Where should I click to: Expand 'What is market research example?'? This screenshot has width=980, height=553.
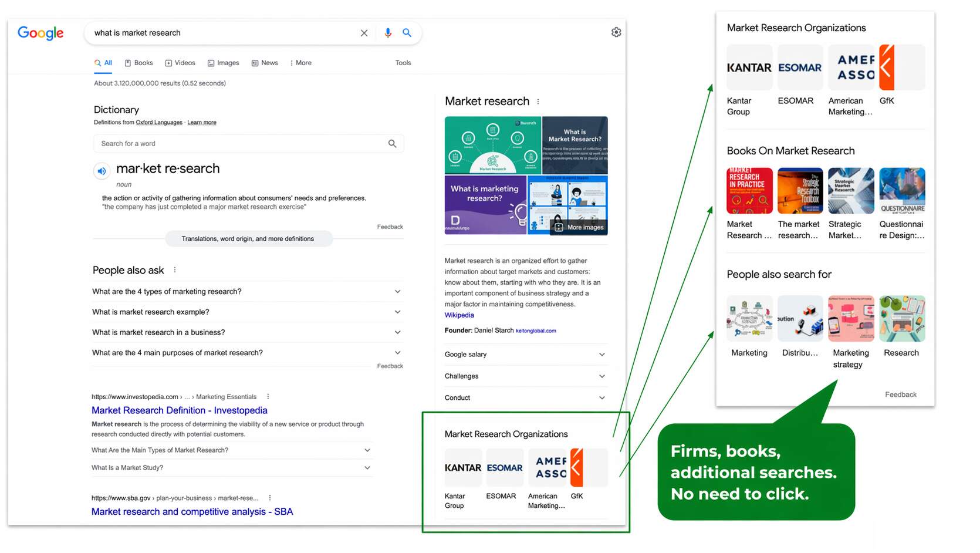[x=247, y=312]
